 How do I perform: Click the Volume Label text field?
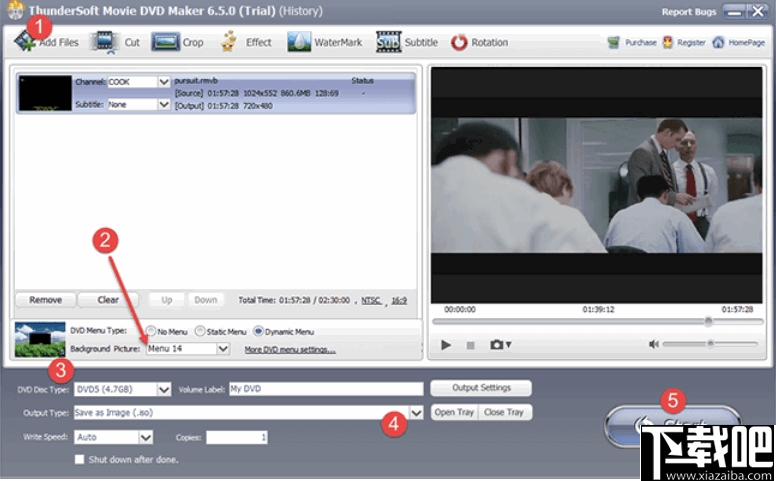326,389
